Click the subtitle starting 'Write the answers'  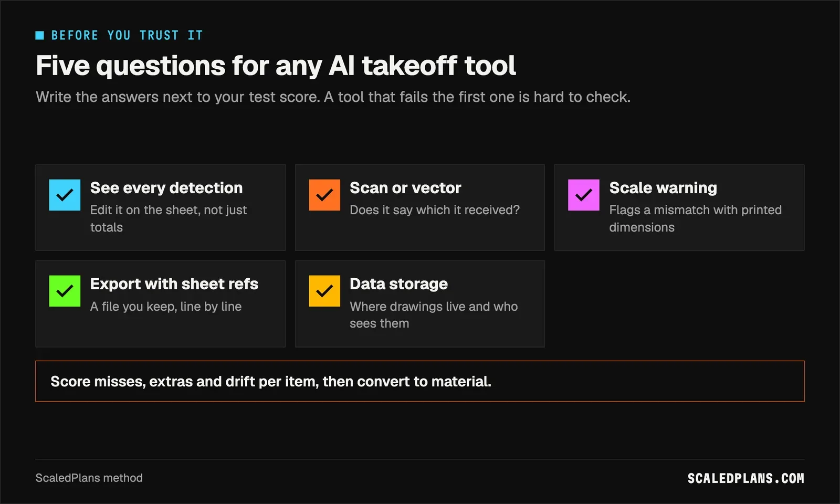point(333,97)
